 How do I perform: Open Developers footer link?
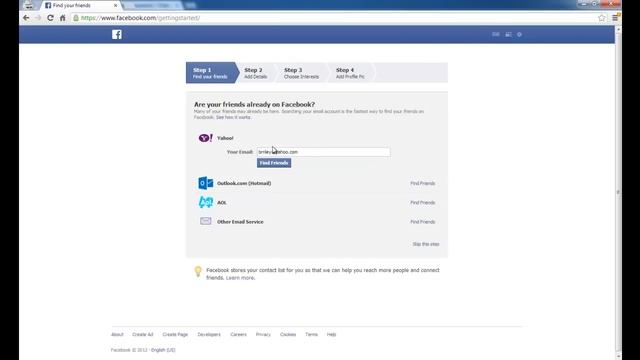point(209,334)
